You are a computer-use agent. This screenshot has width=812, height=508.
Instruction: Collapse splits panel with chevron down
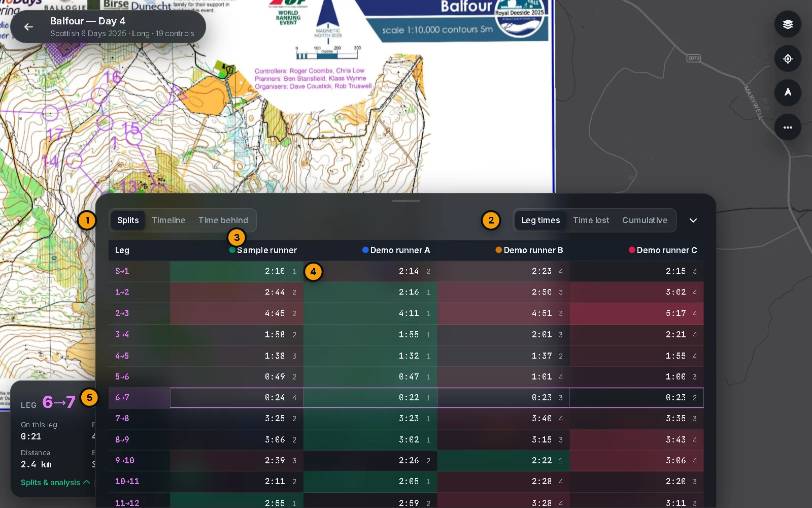coord(693,220)
